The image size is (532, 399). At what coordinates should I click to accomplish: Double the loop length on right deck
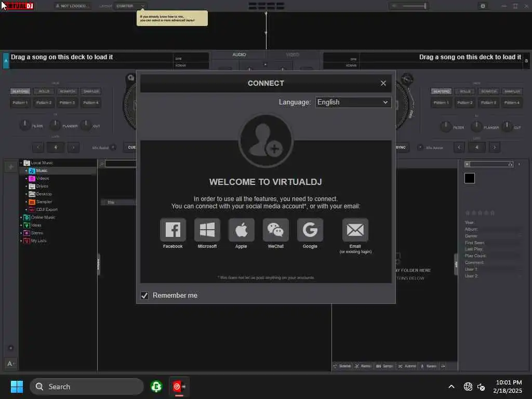coord(495,147)
